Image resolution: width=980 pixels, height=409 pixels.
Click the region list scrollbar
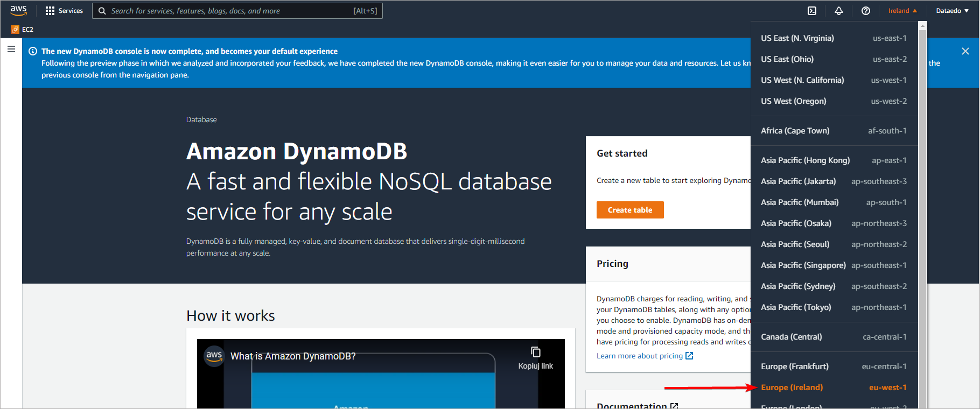point(922,215)
